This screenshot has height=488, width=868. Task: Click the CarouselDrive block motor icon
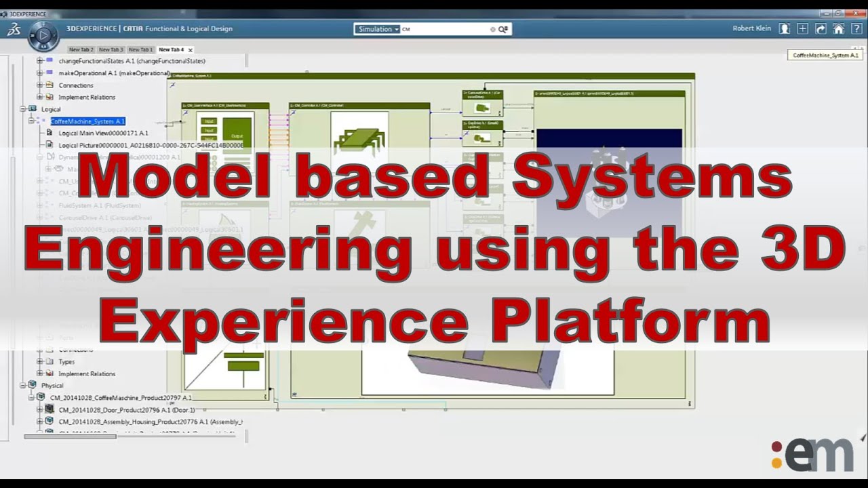click(x=482, y=108)
